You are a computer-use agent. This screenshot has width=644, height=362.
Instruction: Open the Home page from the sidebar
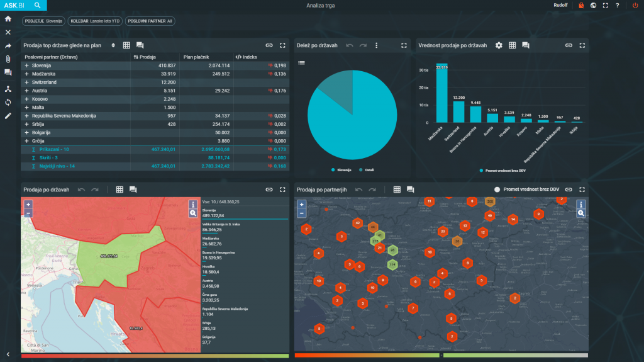[x=8, y=19]
